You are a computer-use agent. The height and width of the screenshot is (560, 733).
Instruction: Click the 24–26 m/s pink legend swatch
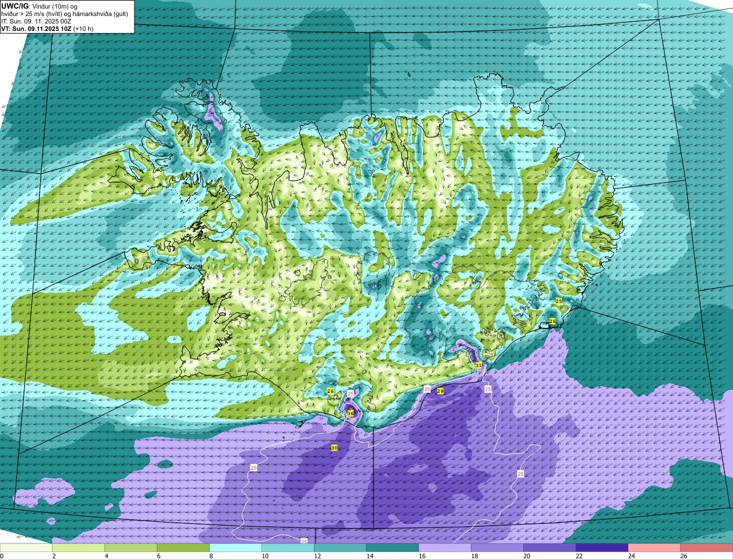655,547
